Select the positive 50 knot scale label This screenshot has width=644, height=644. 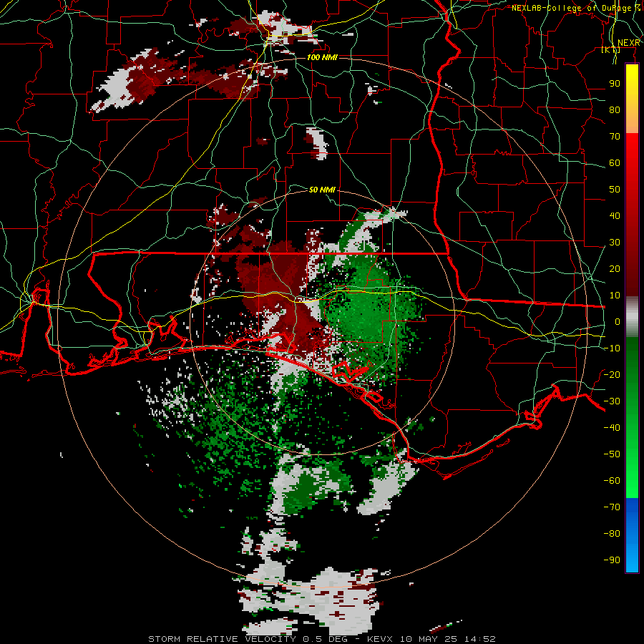[615, 190]
